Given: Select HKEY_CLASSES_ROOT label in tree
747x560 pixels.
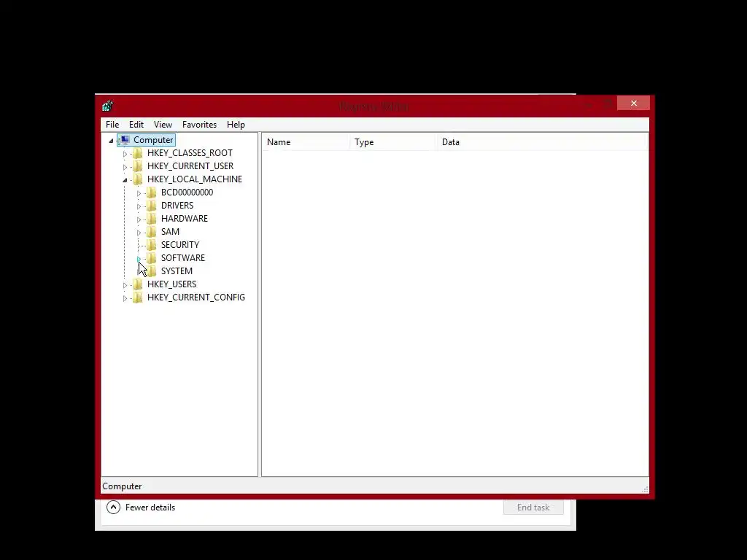Looking at the screenshot, I should (190, 153).
